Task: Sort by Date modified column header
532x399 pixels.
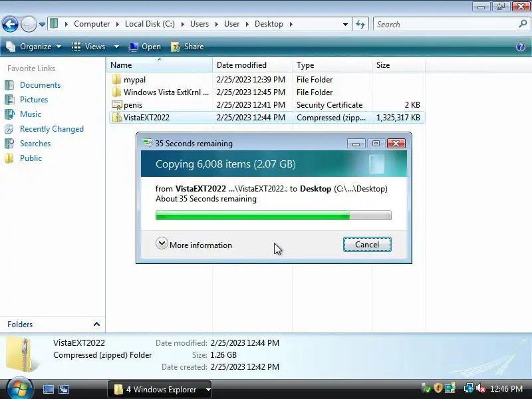Action: (253, 65)
